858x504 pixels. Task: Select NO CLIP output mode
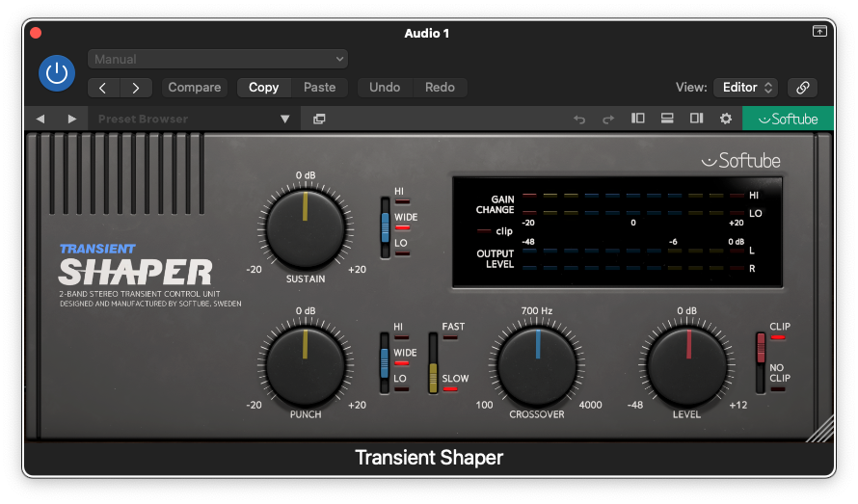(779, 377)
